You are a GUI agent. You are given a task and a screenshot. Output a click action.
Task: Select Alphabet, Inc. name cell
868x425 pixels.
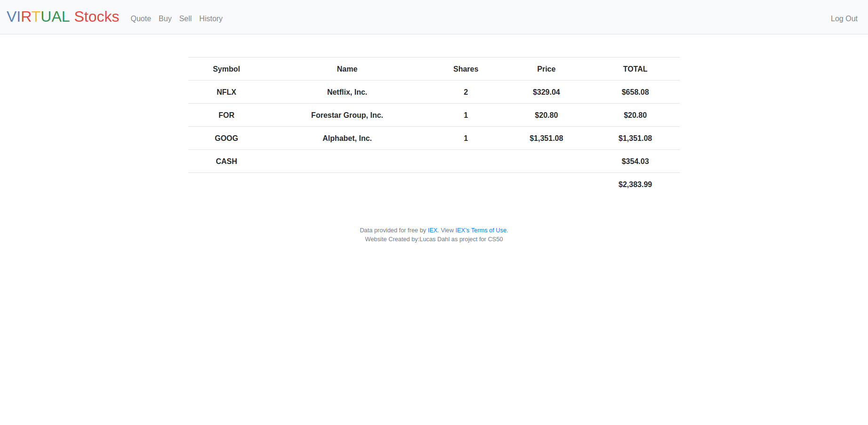[347, 138]
